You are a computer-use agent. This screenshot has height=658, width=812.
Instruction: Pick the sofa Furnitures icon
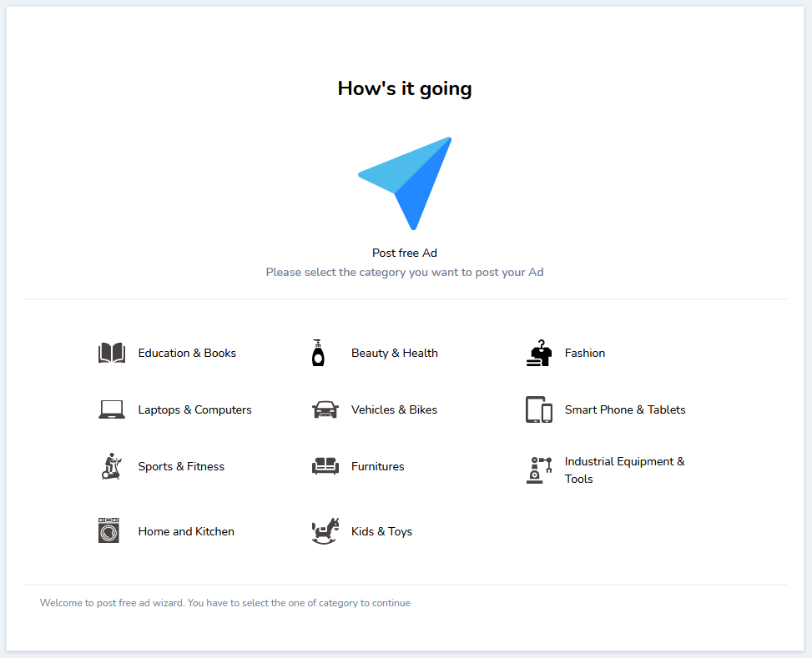[x=325, y=466]
